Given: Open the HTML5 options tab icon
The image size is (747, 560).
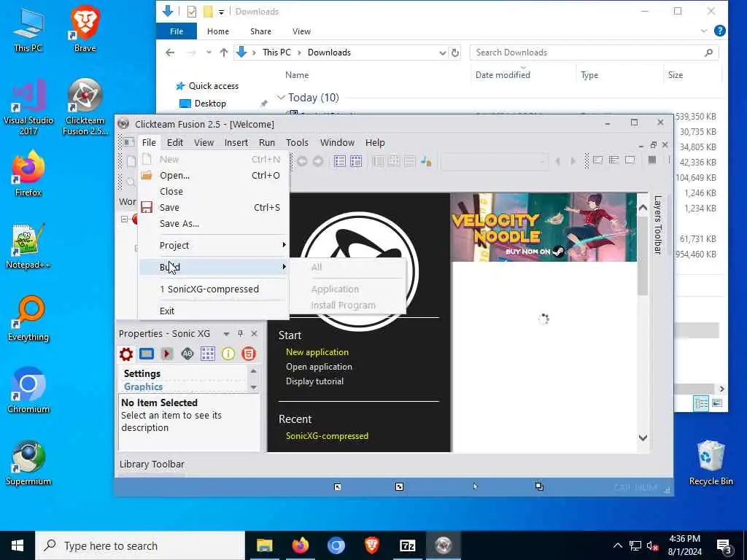Looking at the screenshot, I should [249, 354].
